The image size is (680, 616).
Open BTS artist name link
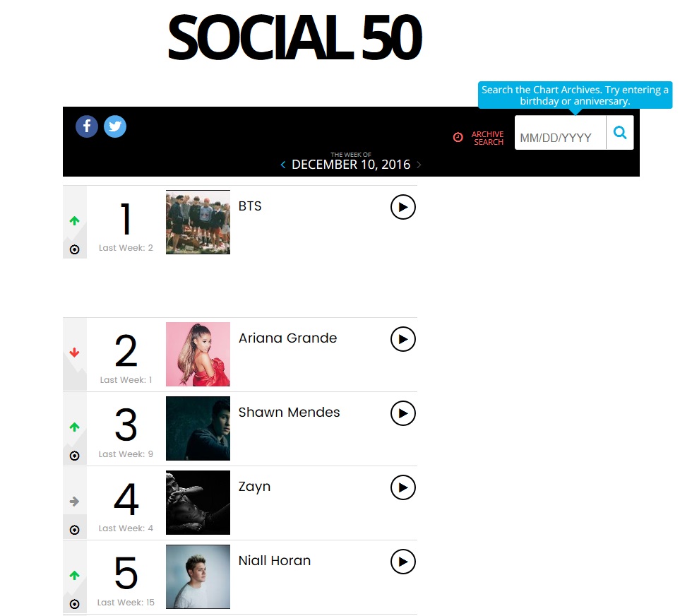[250, 206]
